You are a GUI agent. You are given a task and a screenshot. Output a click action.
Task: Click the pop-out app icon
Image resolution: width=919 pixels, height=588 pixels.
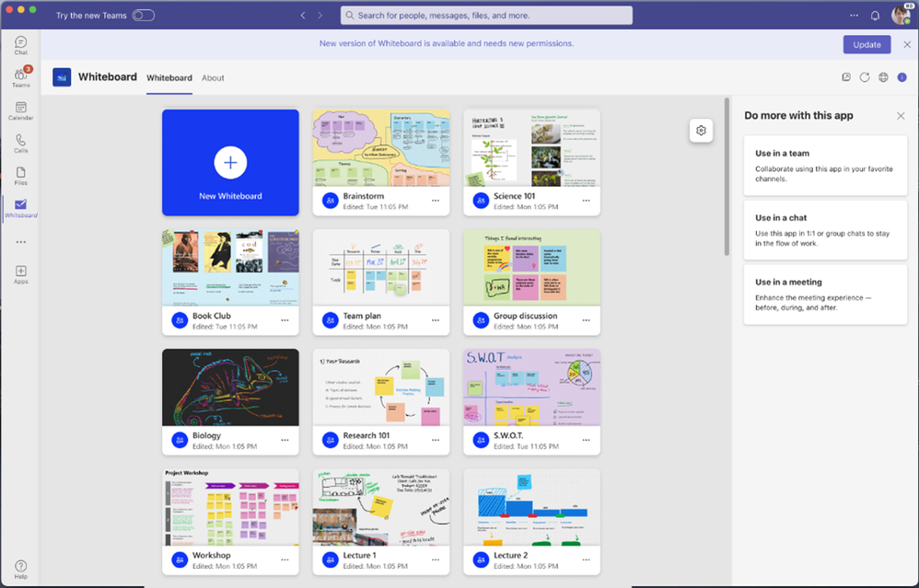click(x=846, y=77)
